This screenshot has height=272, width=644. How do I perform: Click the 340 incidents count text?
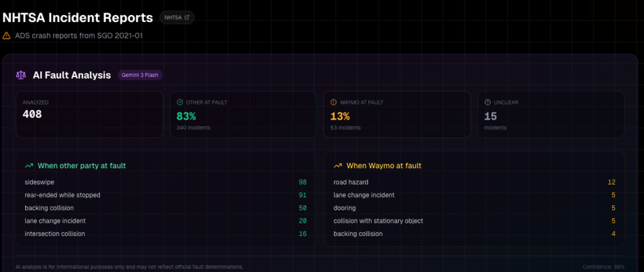pos(194,128)
